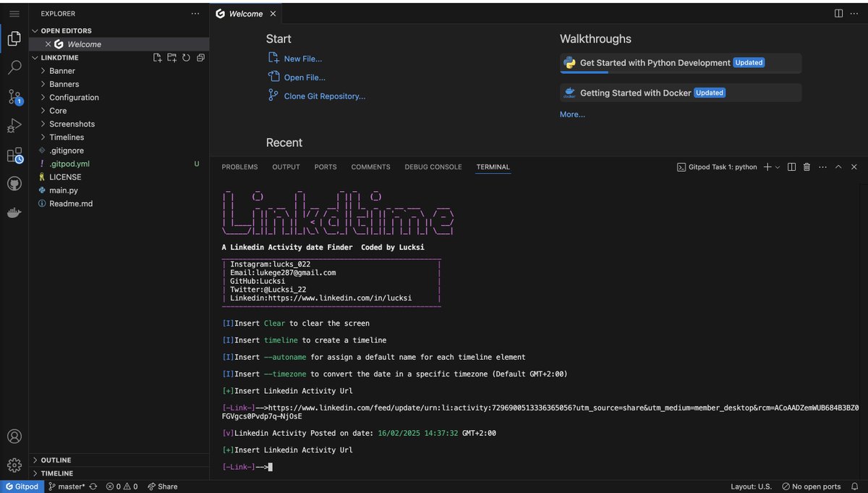This screenshot has height=493, width=868.
Task: Switch to the Ports tab
Action: 325,167
